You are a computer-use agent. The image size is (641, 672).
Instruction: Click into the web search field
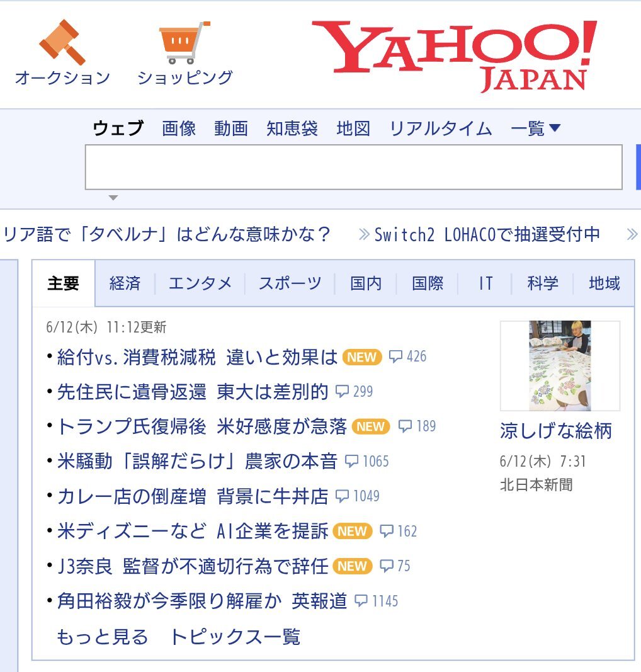(353, 167)
